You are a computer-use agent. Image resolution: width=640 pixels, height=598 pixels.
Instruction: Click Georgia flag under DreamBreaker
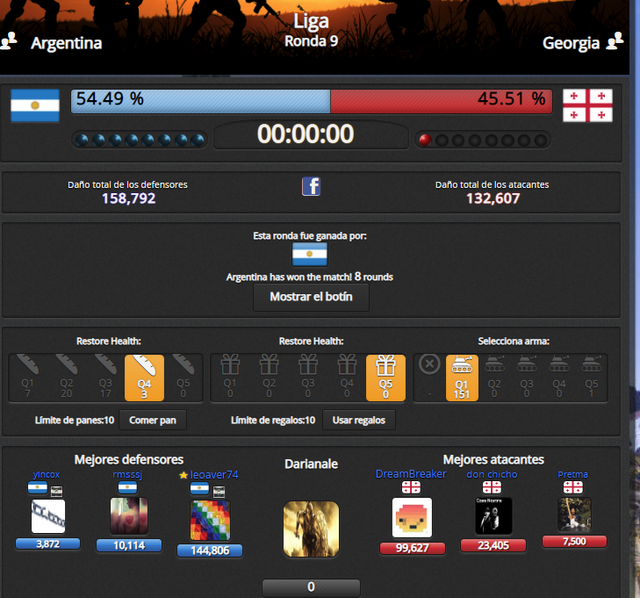pyautogui.click(x=411, y=487)
